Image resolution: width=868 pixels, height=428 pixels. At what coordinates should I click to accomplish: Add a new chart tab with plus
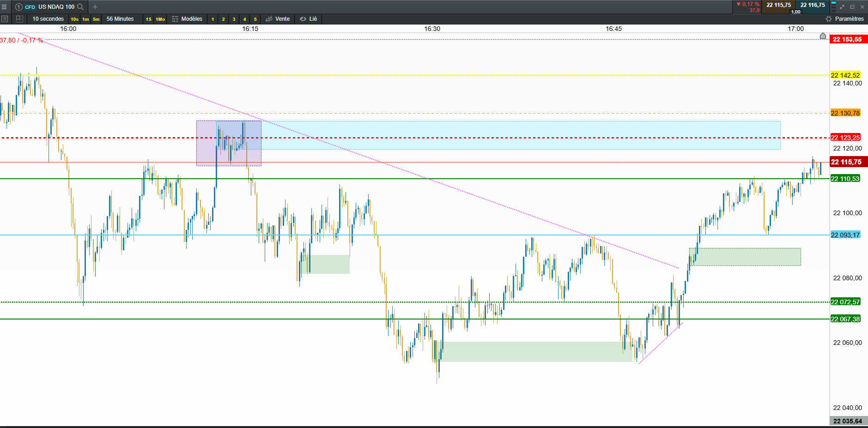click(95, 7)
